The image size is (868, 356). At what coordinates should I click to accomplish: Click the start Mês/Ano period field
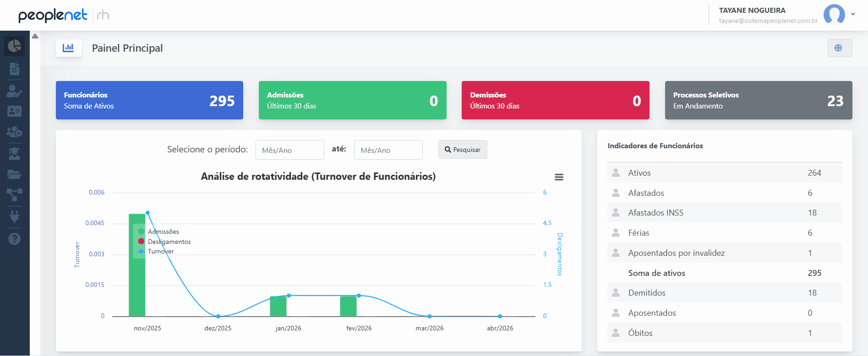290,150
